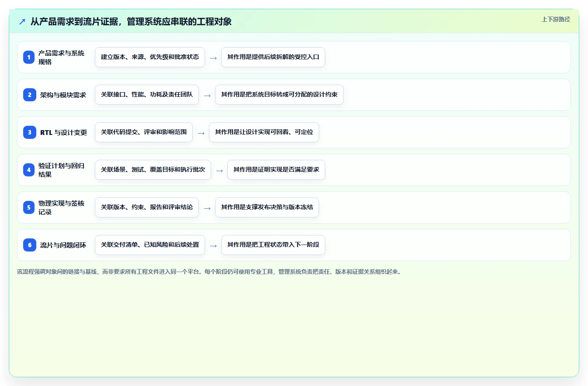Click the 其作用是把工程状态带入下一阶段 box
The image size is (588, 386).
[273, 245]
